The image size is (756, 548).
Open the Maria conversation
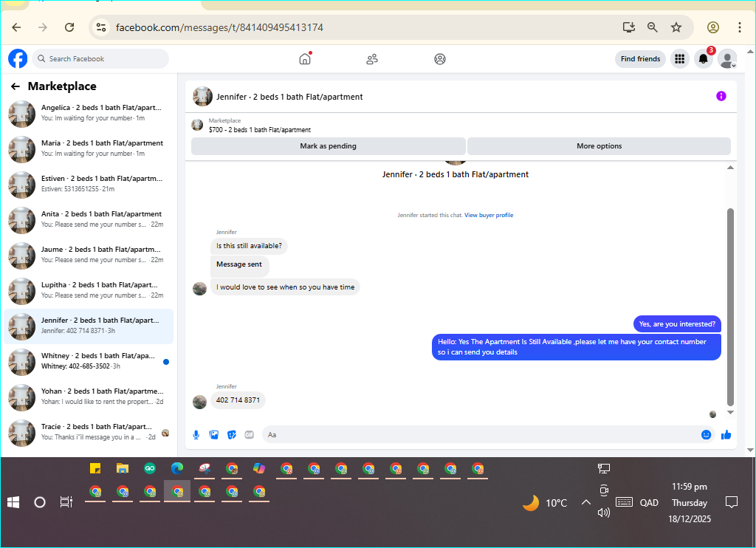[x=89, y=149]
